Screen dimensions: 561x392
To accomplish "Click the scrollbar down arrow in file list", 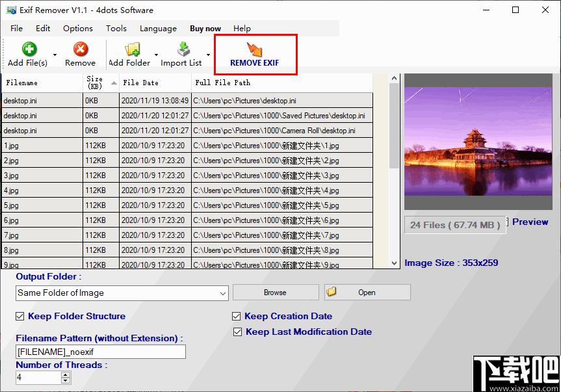I will coord(394,263).
